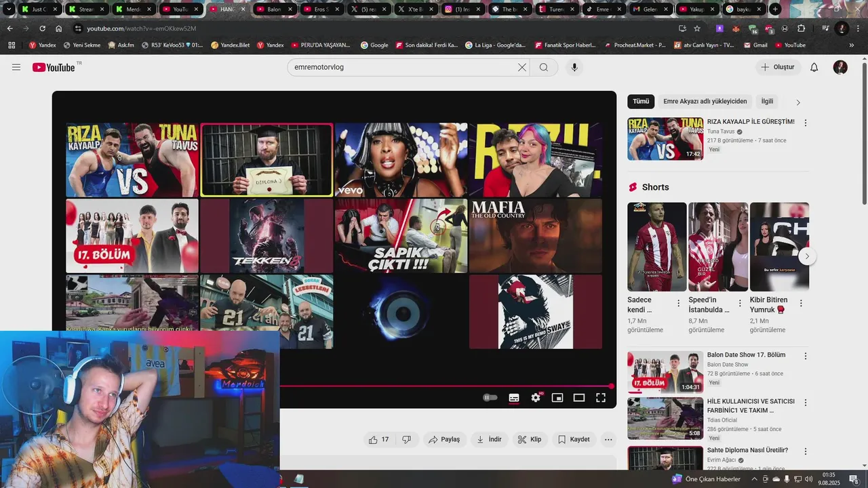The image size is (868, 488).
Task: Open HİLE KULLANICISI VE SATICISI sidebar video
Action: pos(665,418)
